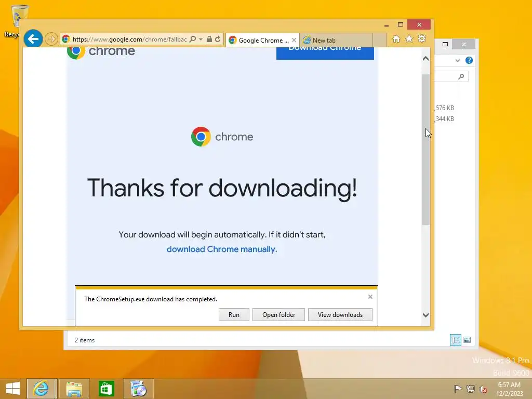Click the page scrollbar up arrow
532x399 pixels.
click(x=426, y=59)
